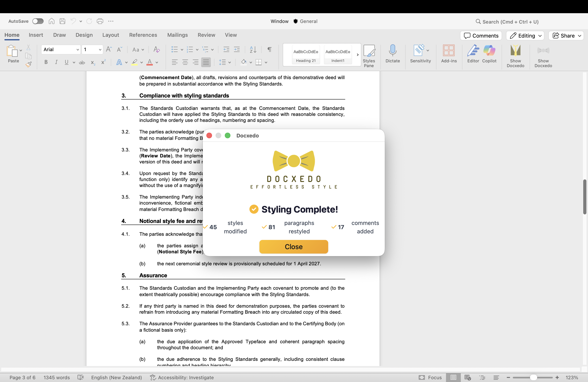
Task: Select the Heading 21 style thumbnail
Action: click(306, 55)
